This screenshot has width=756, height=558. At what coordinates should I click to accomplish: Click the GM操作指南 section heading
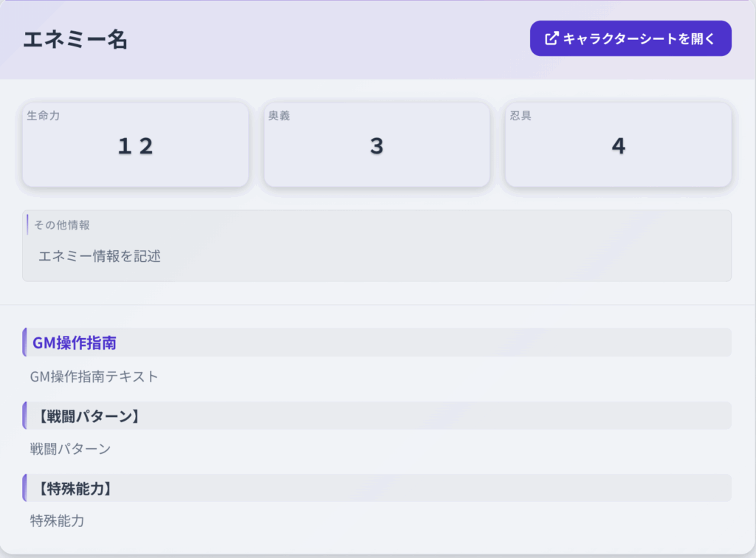pyautogui.click(x=75, y=342)
